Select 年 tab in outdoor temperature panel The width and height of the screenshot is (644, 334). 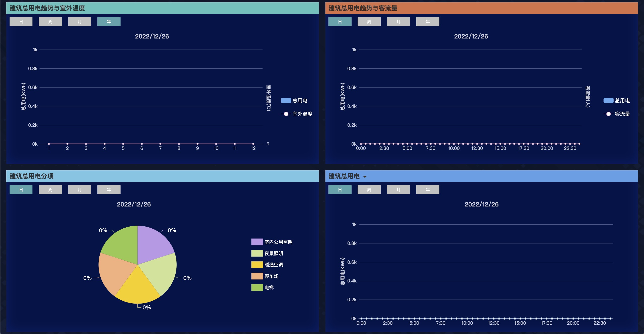109,22
